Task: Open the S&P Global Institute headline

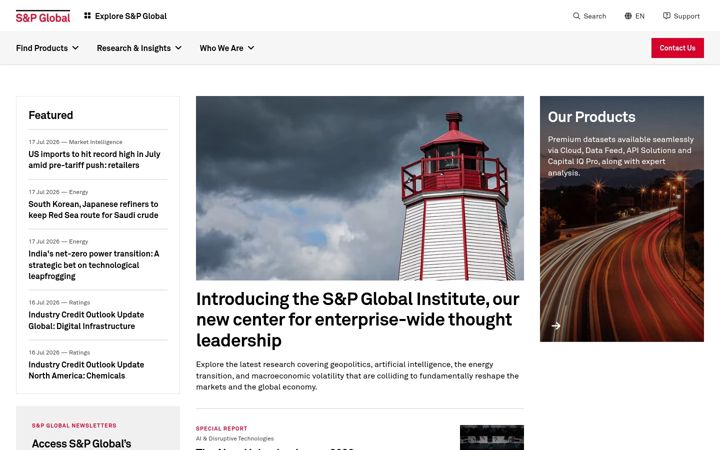Action: click(358, 320)
